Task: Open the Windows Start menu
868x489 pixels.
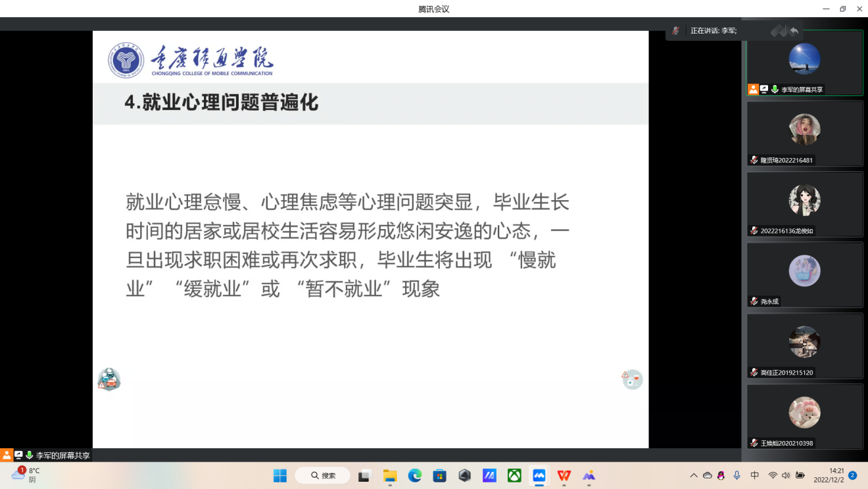Action: click(x=280, y=475)
